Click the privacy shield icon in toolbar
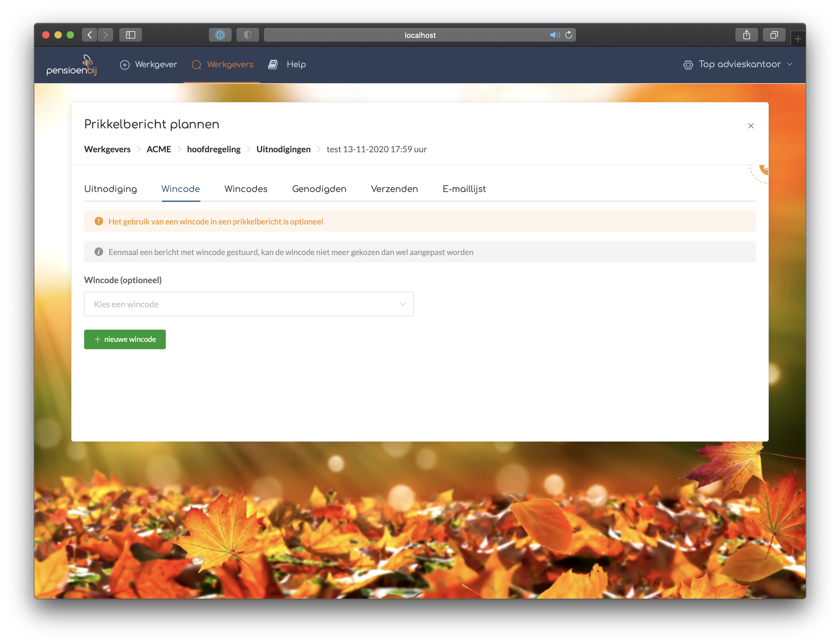The image size is (840, 644). [248, 35]
